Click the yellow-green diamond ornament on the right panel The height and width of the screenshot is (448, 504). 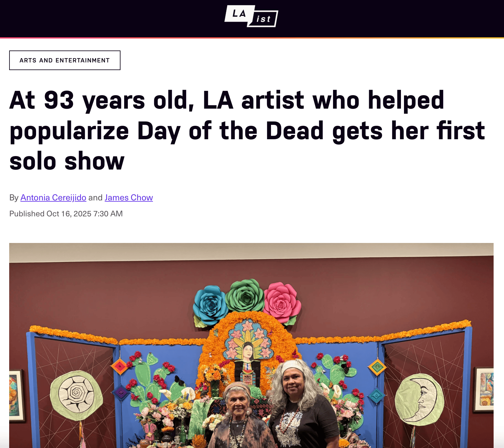point(377,366)
